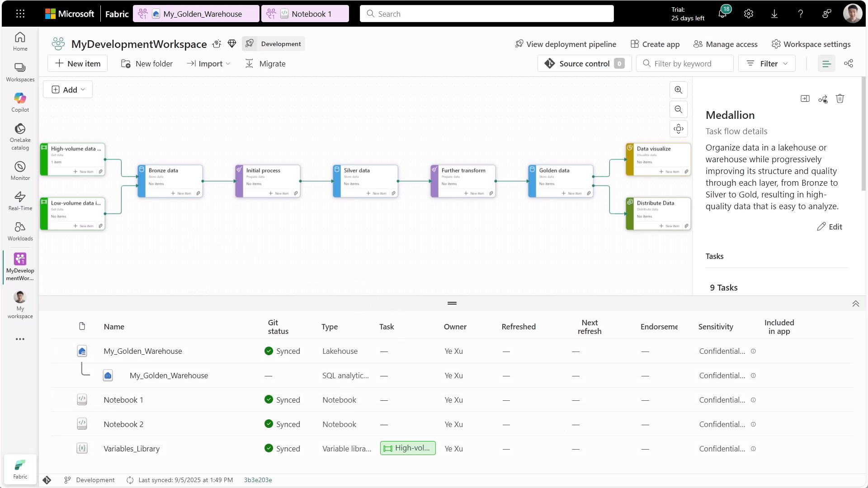Delete the Medallion task flow via trash icon
Viewport: 868px width, 488px height.
click(840, 99)
